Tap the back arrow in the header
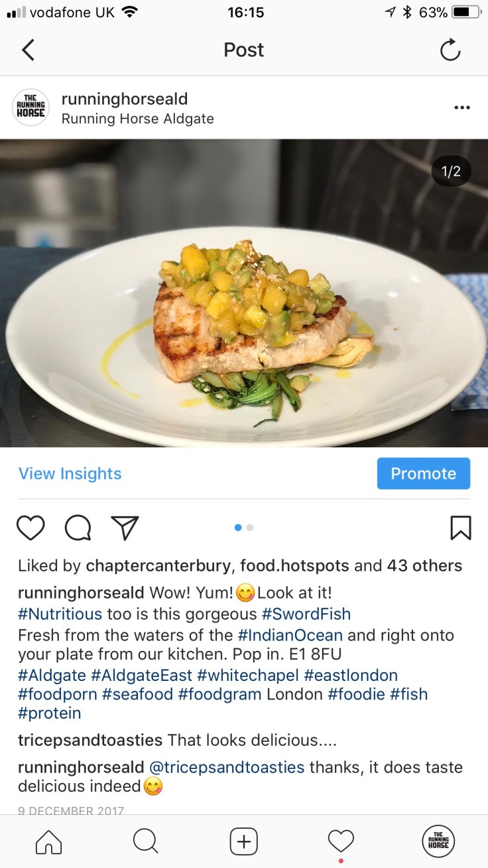This screenshot has height=868, width=488. (x=28, y=50)
